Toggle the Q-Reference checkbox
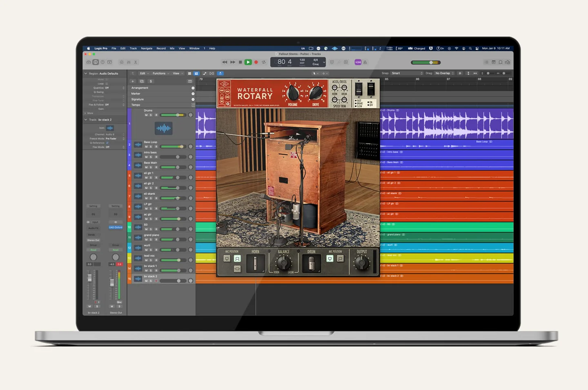Viewport: 588px width, 390px height. click(107, 143)
